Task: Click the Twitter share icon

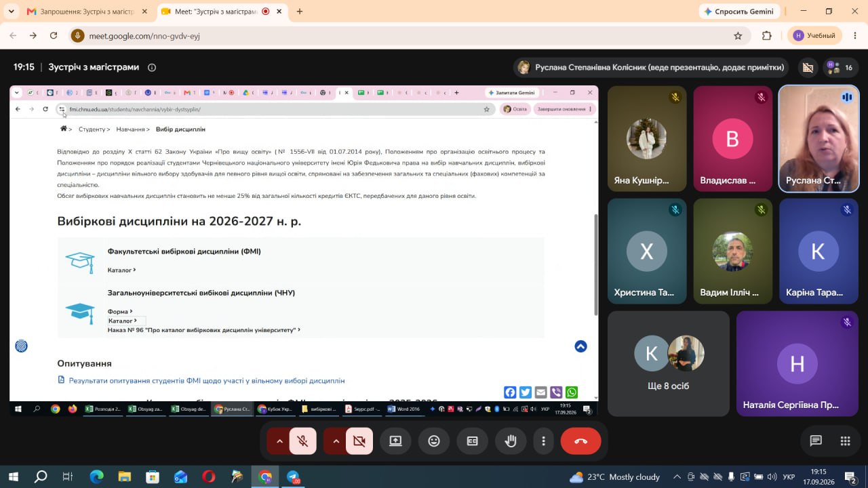Action: click(x=526, y=392)
